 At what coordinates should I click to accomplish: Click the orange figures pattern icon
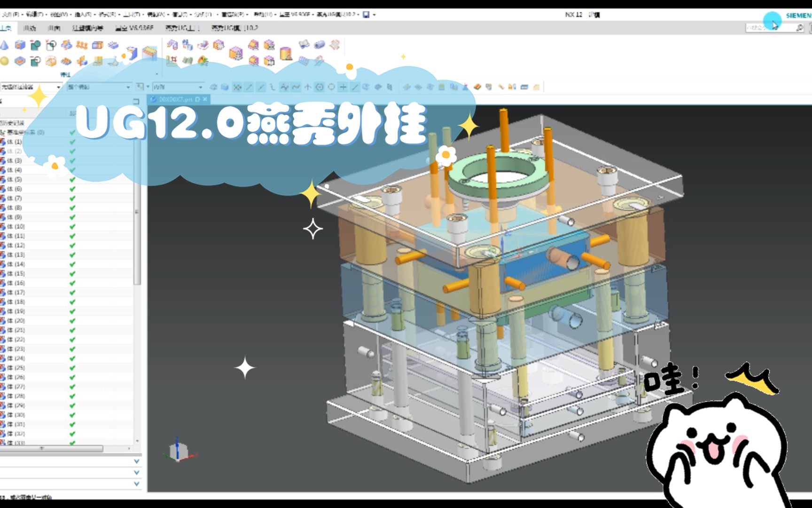click(82, 45)
